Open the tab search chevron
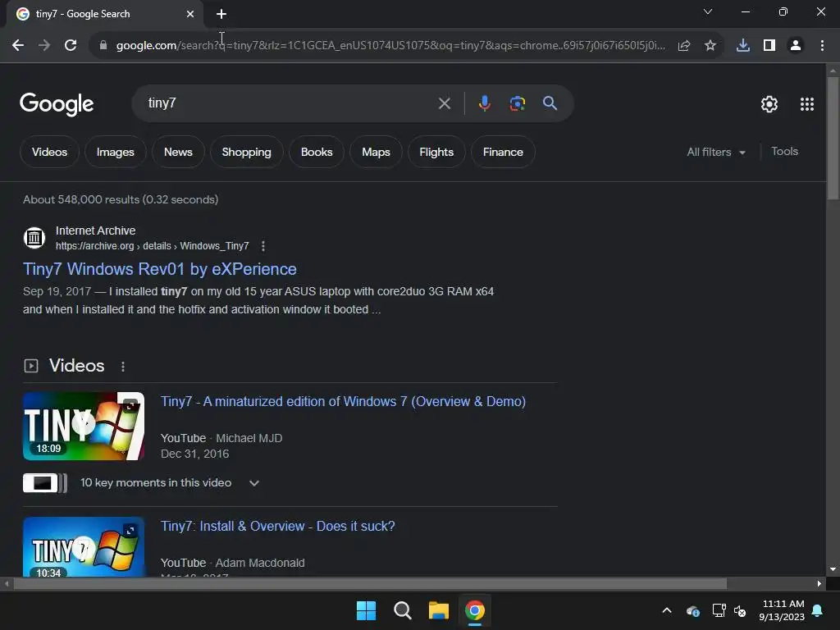 708,11
